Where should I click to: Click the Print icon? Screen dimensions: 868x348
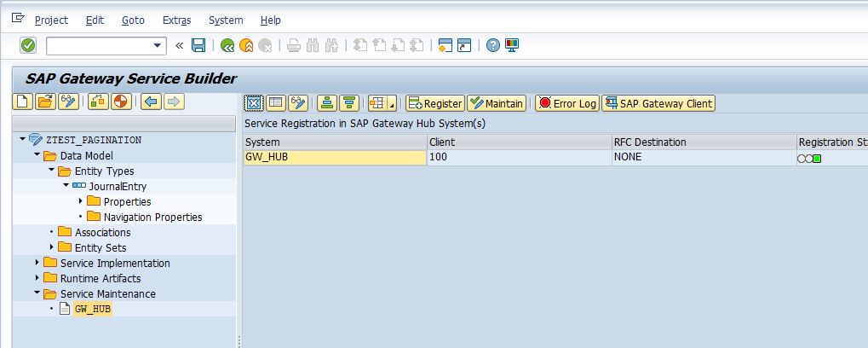click(x=294, y=45)
